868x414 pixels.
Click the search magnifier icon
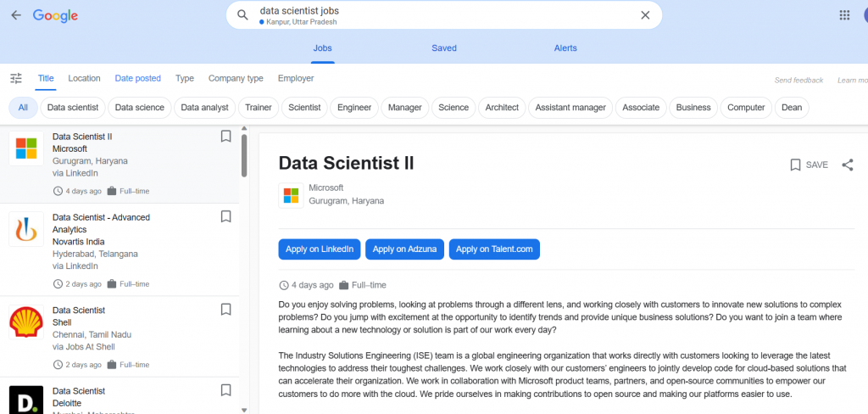242,15
